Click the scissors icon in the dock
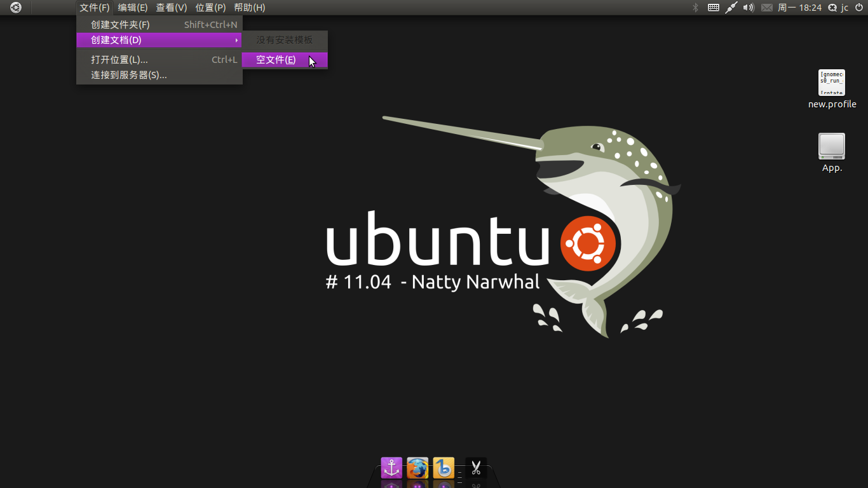The height and width of the screenshot is (488, 868). 476,468
